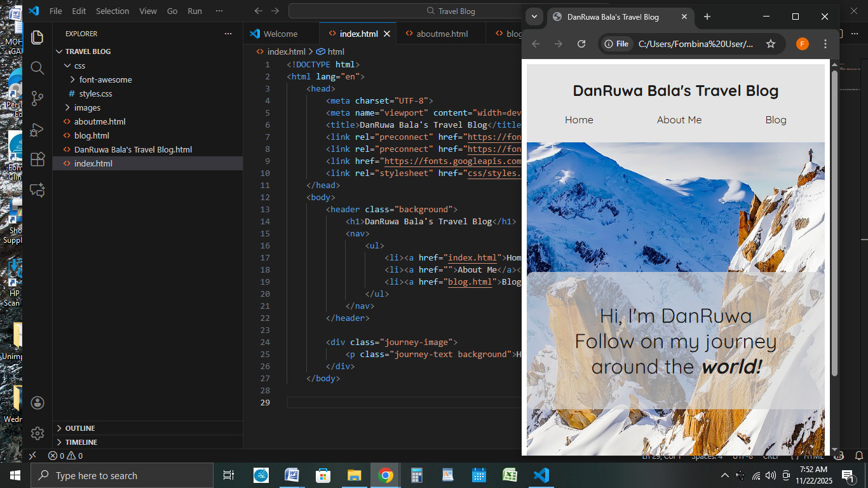Screen dimensions: 868x488
Task: Open the Chat view in activity bar
Action: (x=37, y=190)
